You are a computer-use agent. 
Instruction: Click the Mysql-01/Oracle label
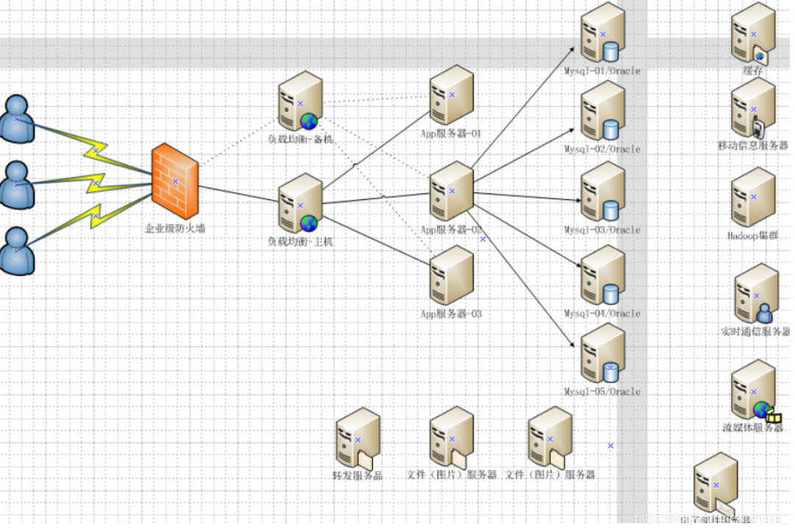pyautogui.click(x=602, y=71)
